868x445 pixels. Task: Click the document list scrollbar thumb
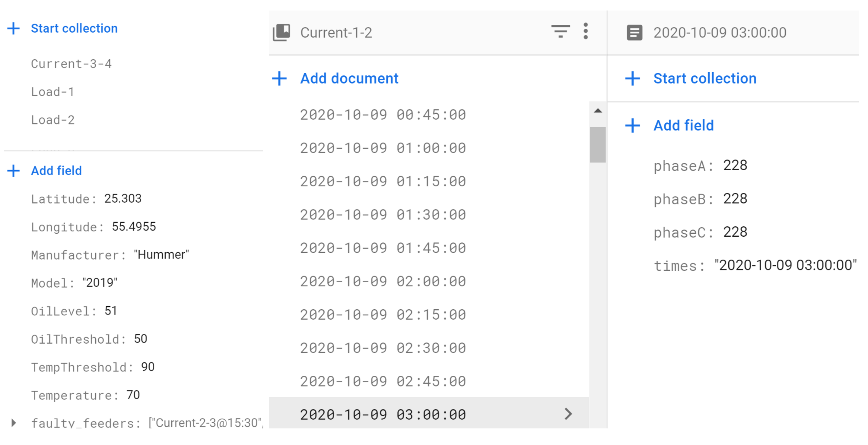(x=598, y=144)
